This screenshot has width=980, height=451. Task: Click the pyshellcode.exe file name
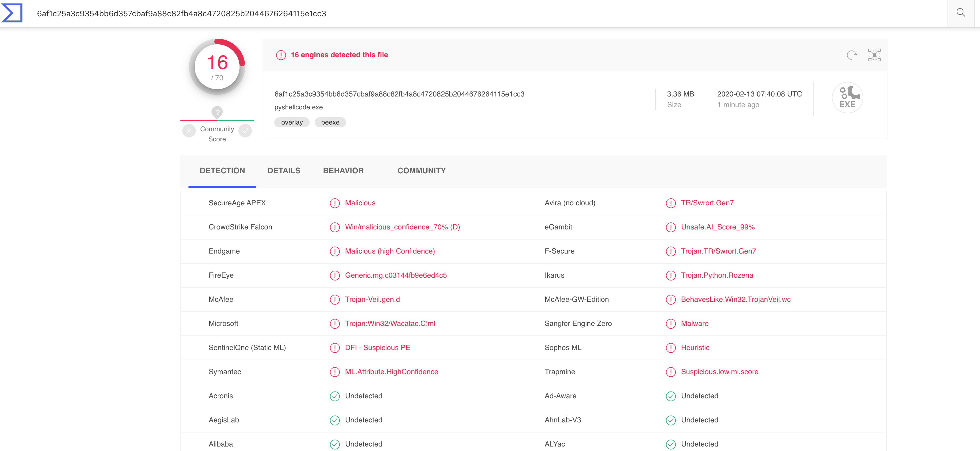299,107
